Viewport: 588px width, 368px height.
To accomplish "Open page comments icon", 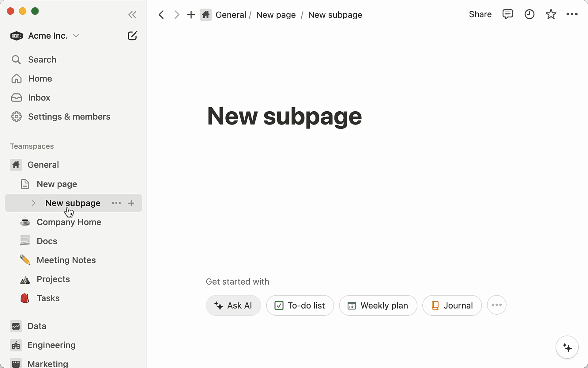I will [x=508, y=14].
